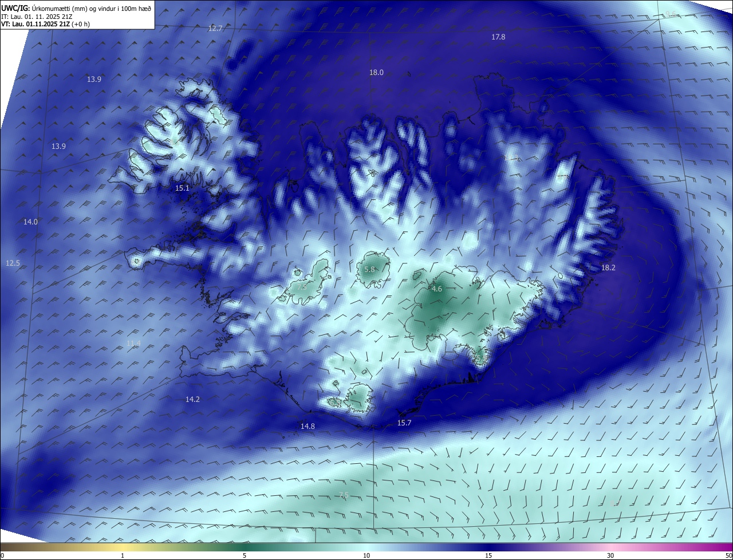The width and height of the screenshot is (733, 560).
Task: Click the 18.2 value off the east coast
Action: point(608,267)
